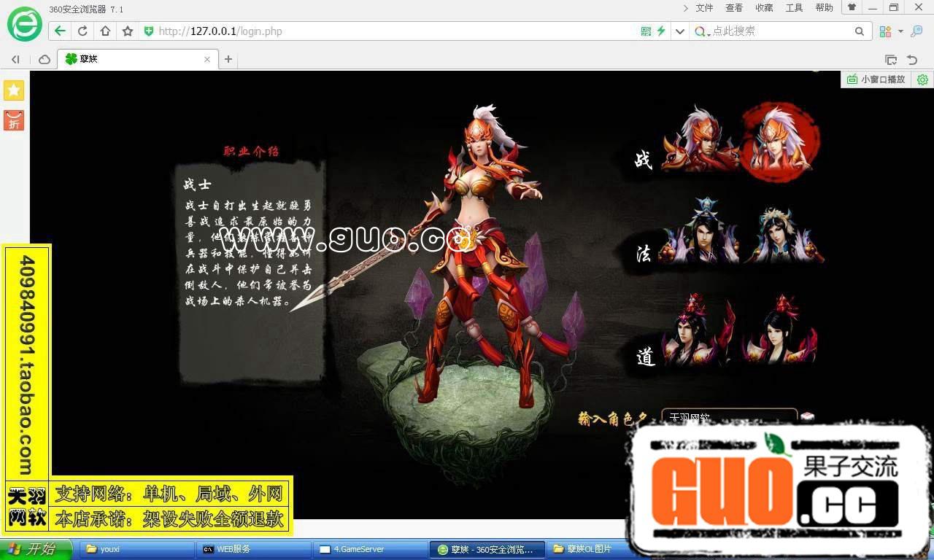This screenshot has width=934, height=560.
Task: Click the 开始 Start button
Action: point(36,549)
